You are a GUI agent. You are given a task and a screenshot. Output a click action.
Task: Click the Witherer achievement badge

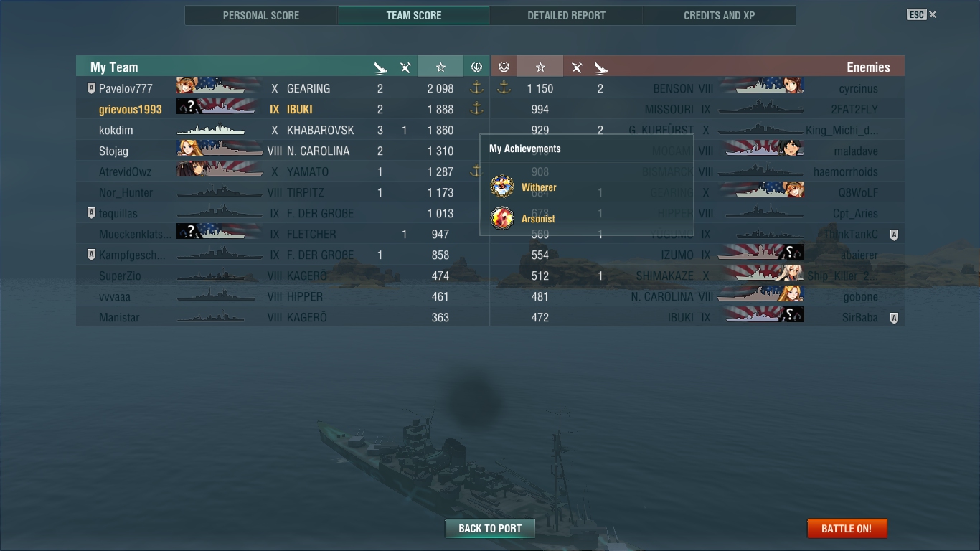point(502,187)
